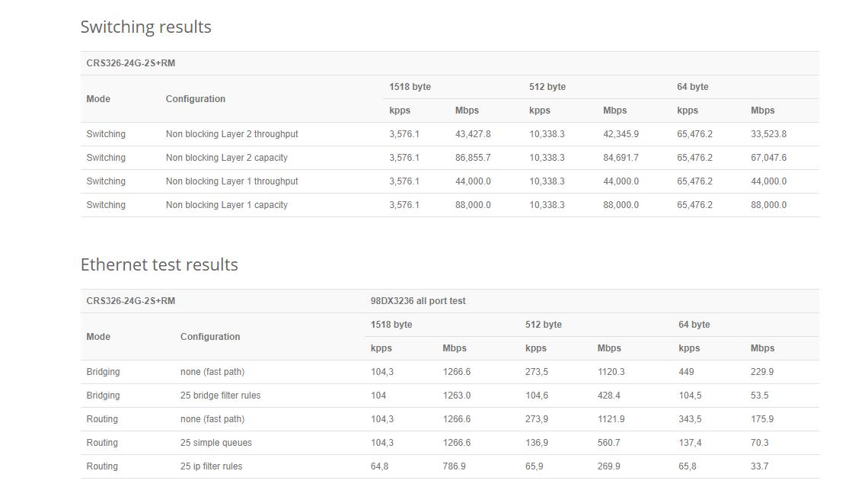
Task: Click 'Mode' header in Ethernet table
Action: pos(98,336)
